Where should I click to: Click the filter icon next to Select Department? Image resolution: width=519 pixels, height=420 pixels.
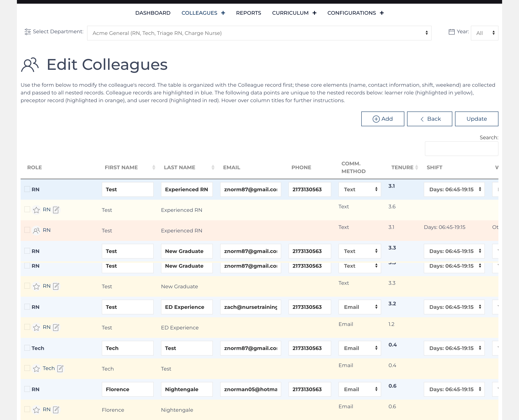tap(27, 31)
